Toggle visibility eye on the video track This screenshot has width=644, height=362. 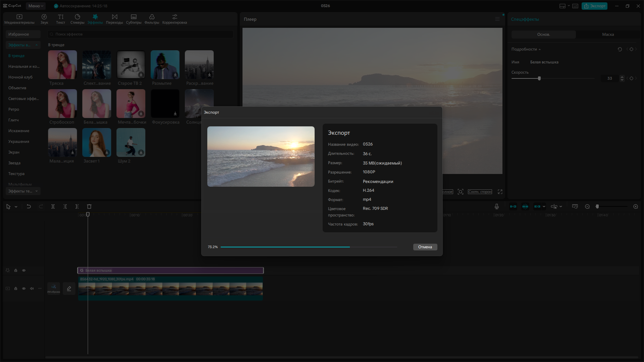[24, 289]
